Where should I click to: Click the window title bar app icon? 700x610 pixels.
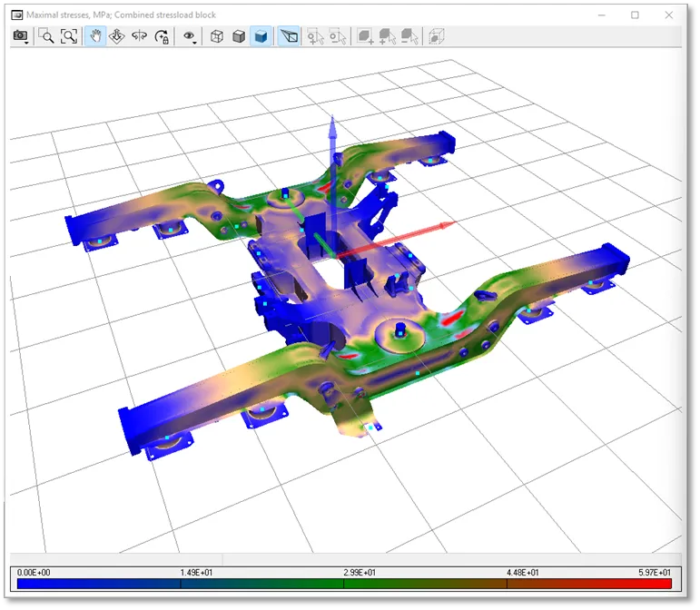(15, 15)
